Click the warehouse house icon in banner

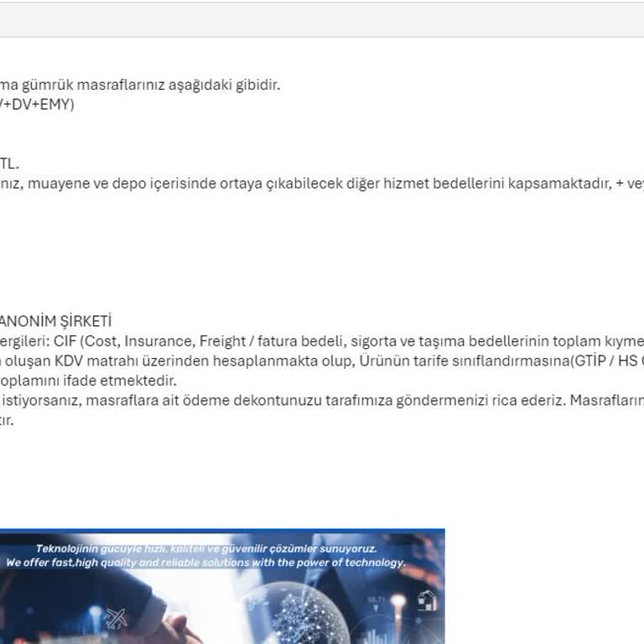[427, 600]
